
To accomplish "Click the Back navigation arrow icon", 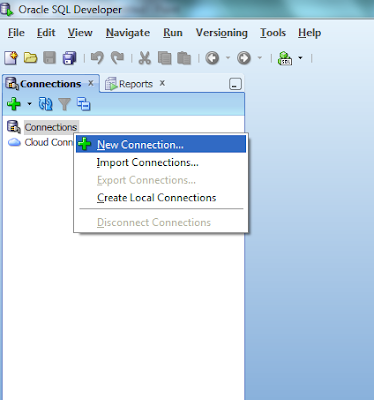I will 212,58.
